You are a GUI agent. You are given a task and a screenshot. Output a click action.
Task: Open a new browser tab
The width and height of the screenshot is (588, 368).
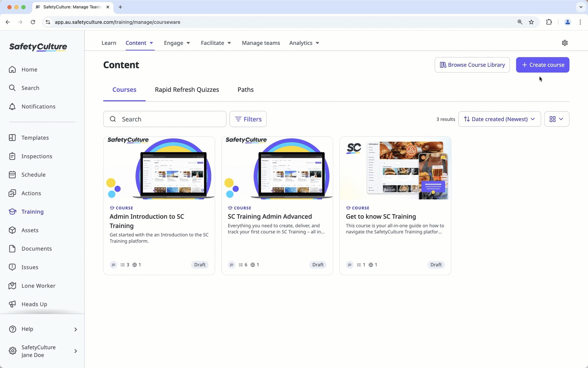coord(120,7)
